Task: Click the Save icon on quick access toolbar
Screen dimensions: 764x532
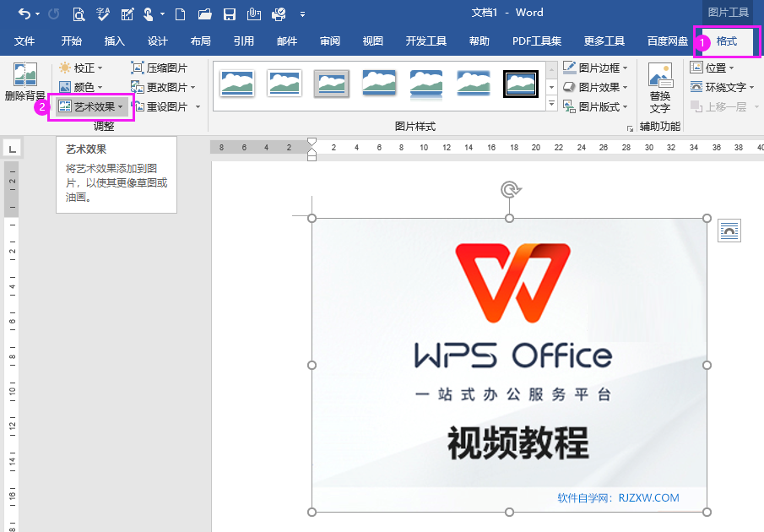Action: tap(229, 14)
